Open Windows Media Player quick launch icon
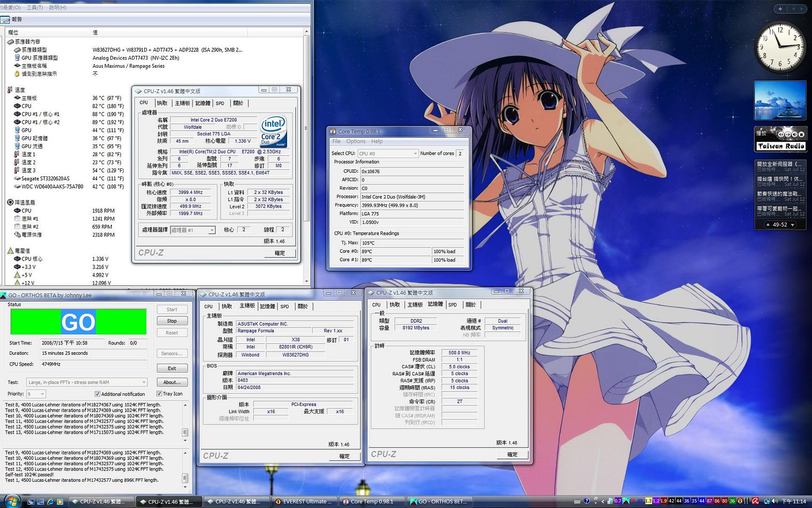This screenshot has height=508, width=812. click(x=60, y=502)
